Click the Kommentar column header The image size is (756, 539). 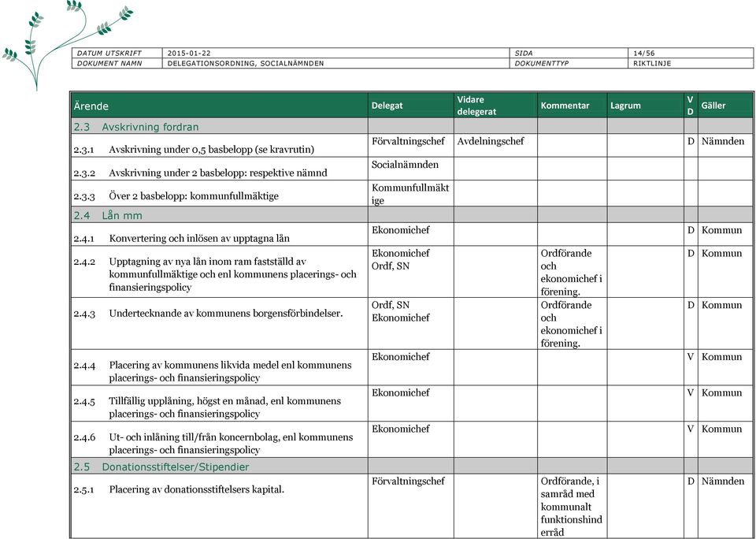pos(565,105)
